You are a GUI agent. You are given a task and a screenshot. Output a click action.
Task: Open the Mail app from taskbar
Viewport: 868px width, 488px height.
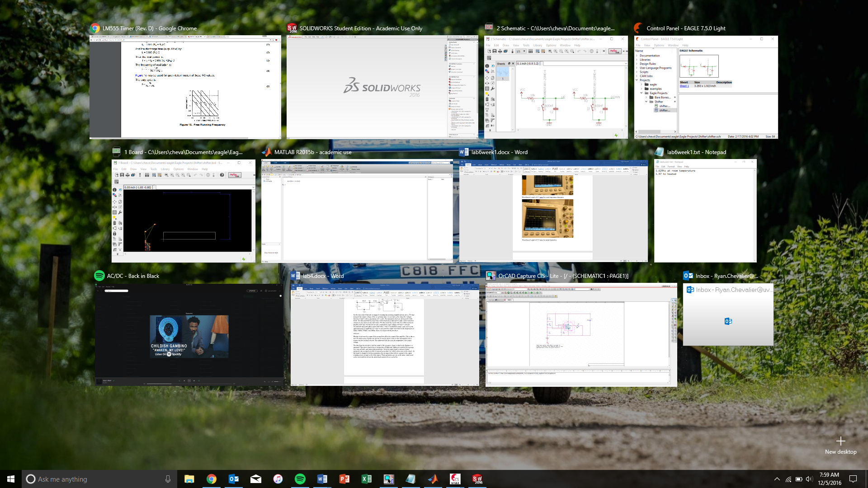point(255,479)
